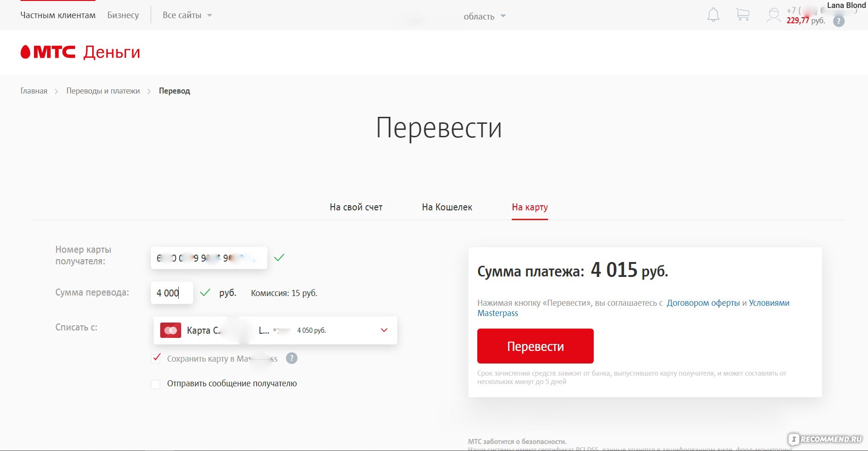Click the help icon under balance
868x451 pixels.
click(x=839, y=21)
